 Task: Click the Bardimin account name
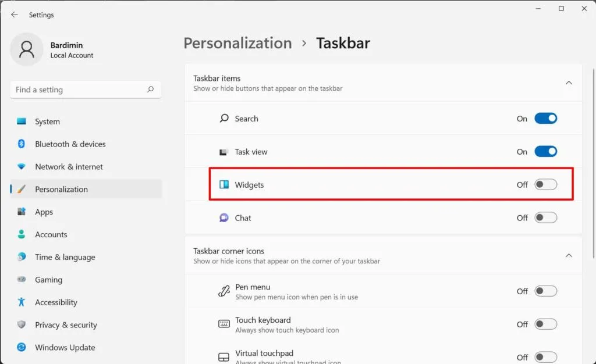coord(66,45)
